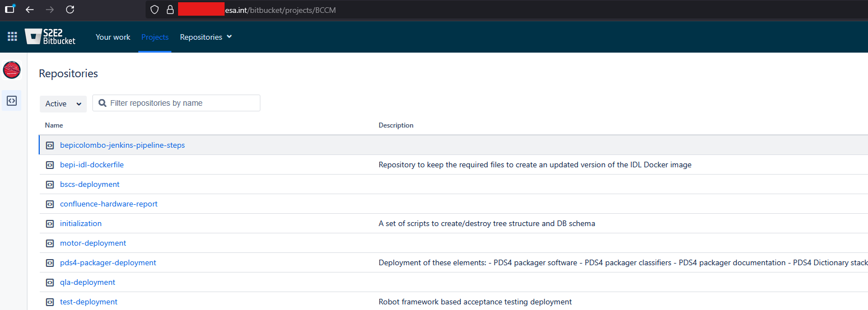The image size is (868, 310).
Task: Open the Your work tab
Action: (113, 37)
